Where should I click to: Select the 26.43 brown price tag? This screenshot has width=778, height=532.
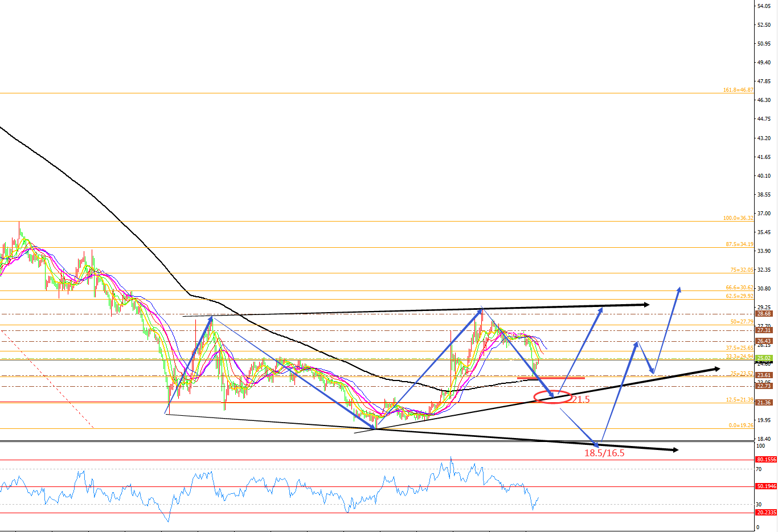point(763,341)
